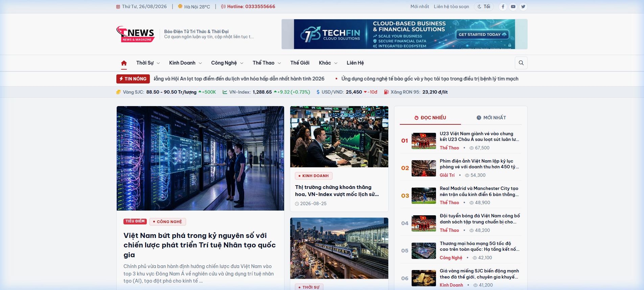Open the YouTube social icon
The width and height of the screenshot is (644, 290).
pos(513,6)
